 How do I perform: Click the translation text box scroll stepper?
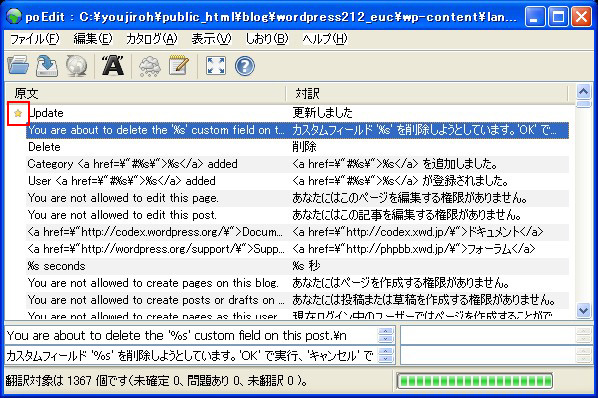coord(386,355)
